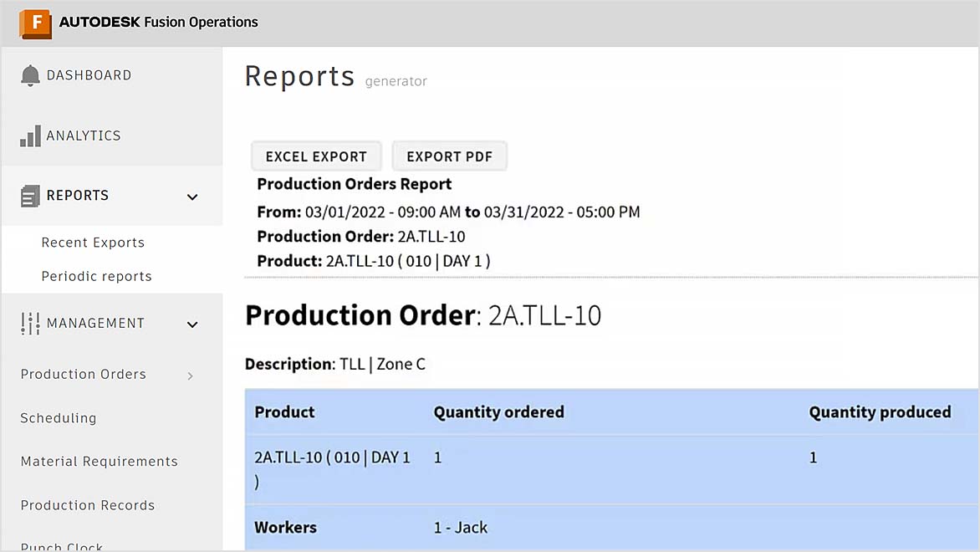Screen dimensions: 980x552
Task: Open Recent Exports in the sidebar
Action: pyautogui.click(x=92, y=242)
